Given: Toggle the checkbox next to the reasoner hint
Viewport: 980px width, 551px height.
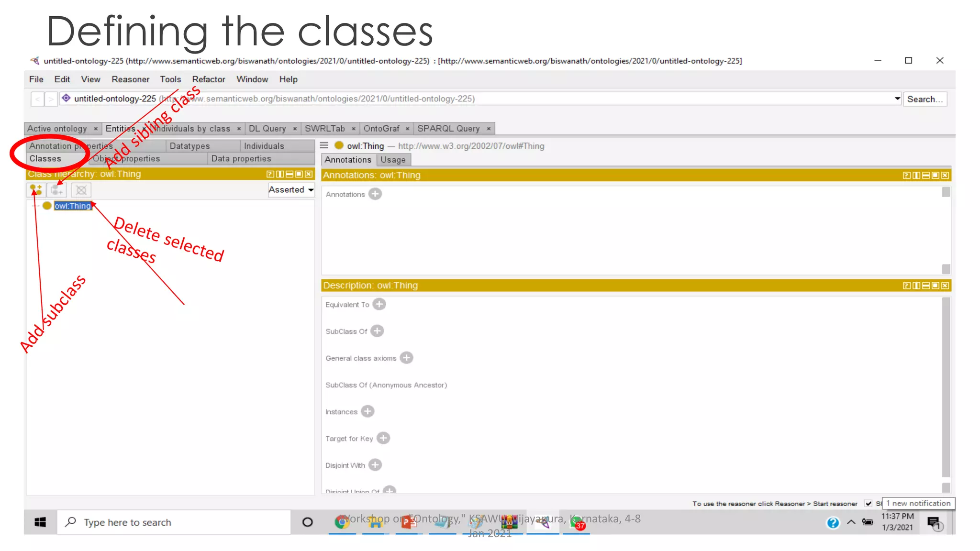Looking at the screenshot, I should [x=869, y=503].
